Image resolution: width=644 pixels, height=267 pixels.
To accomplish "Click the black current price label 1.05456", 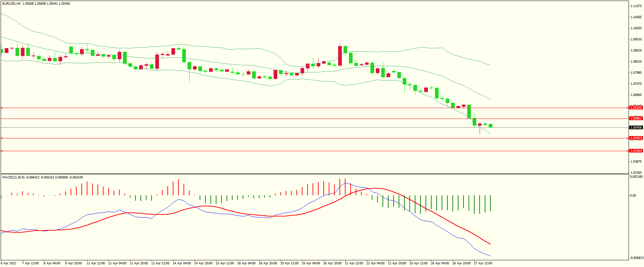I will pos(636,128).
